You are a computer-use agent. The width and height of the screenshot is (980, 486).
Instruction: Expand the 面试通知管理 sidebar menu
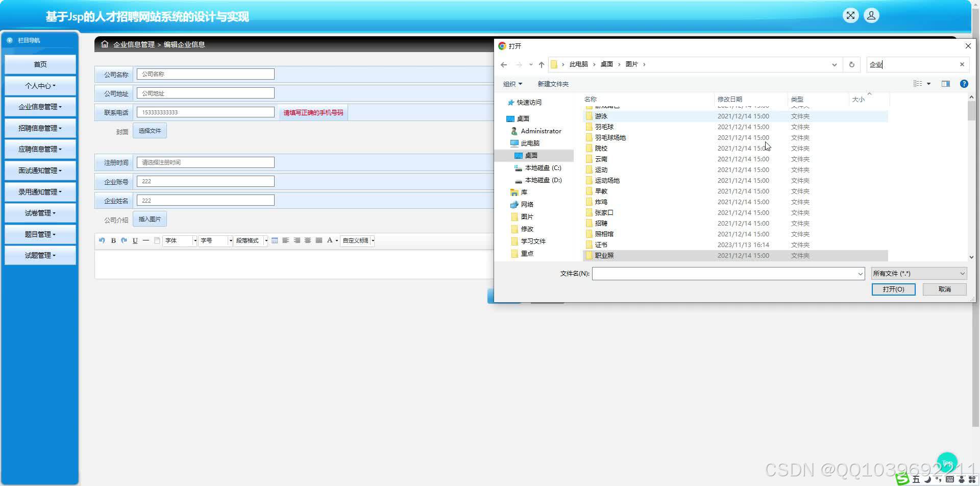pyautogui.click(x=40, y=171)
